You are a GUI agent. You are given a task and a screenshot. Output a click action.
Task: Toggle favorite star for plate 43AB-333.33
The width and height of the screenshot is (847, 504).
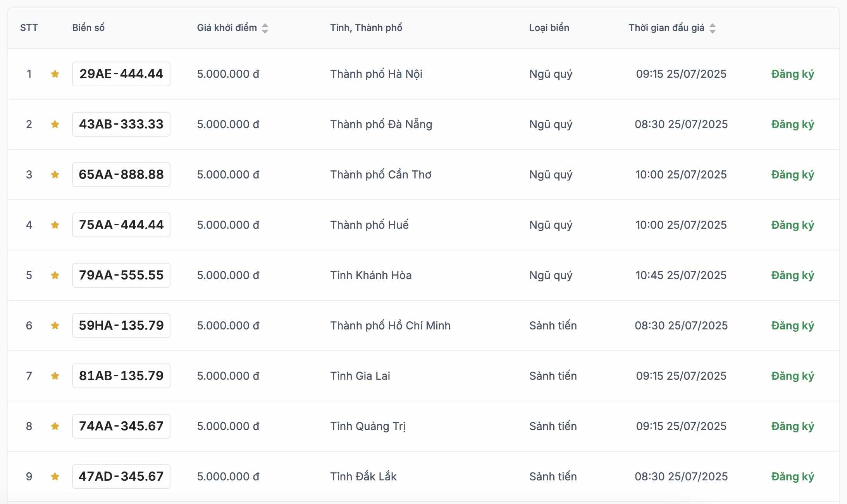pos(55,124)
